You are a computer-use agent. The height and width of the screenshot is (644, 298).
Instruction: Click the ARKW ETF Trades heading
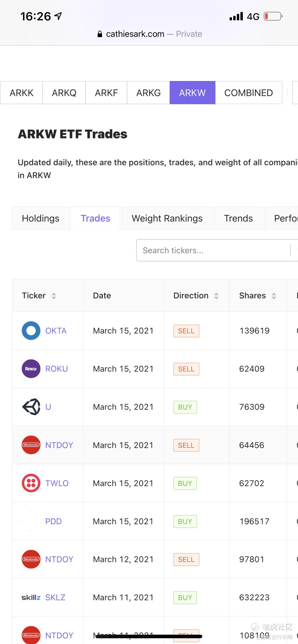pos(73,134)
